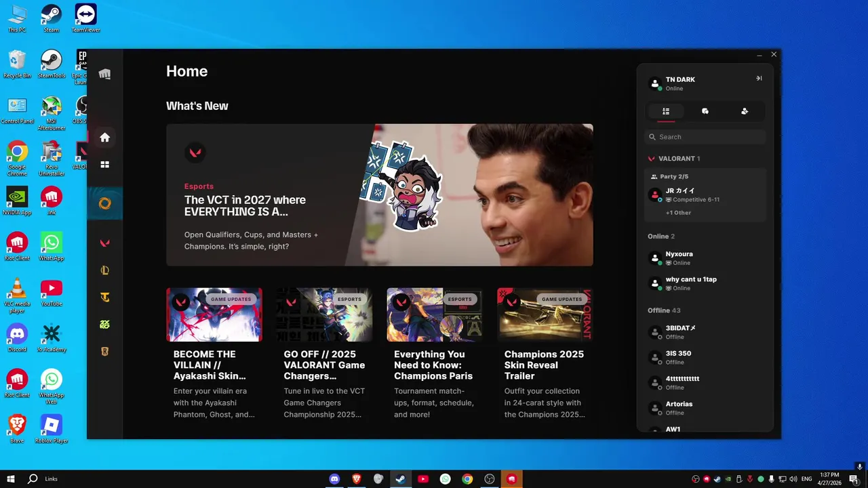Open Control Panel desktop shortcut
The width and height of the screenshot is (868, 488).
(17, 110)
